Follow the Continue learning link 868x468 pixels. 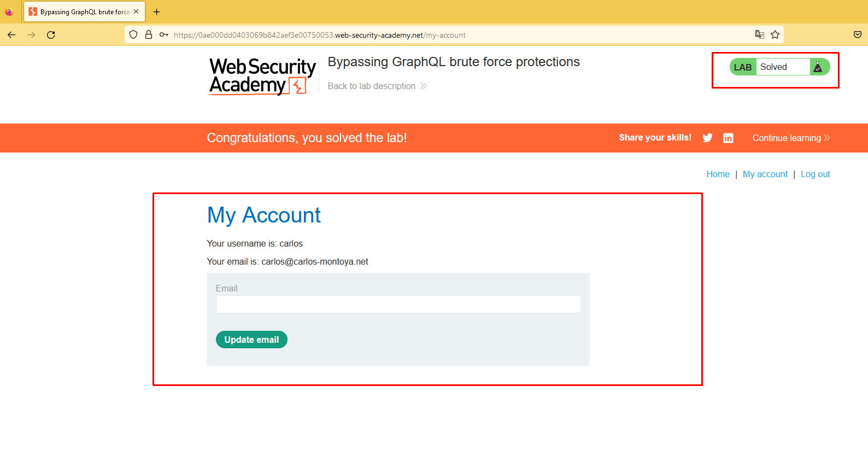coord(790,138)
